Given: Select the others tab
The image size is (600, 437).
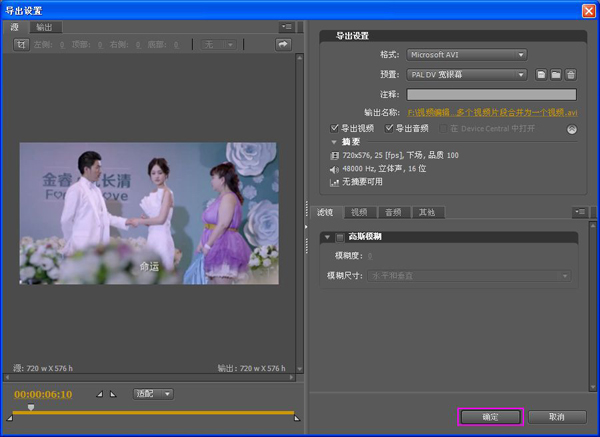Looking at the screenshot, I should click(427, 212).
